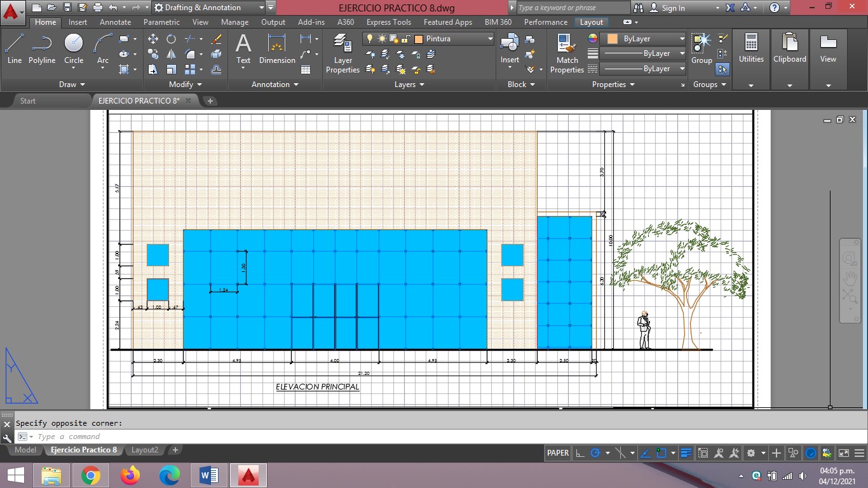Image resolution: width=868 pixels, height=488 pixels.
Task: Toggle Object Snap Tracking in status bar
Action: tap(645, 453)
